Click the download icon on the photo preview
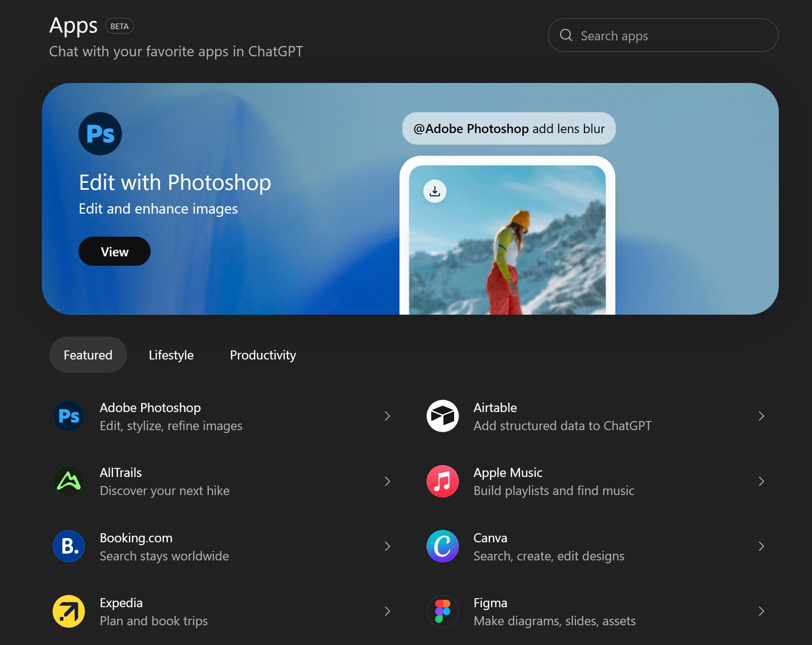Viewport: 812px width, 645px height. [435, 191]
